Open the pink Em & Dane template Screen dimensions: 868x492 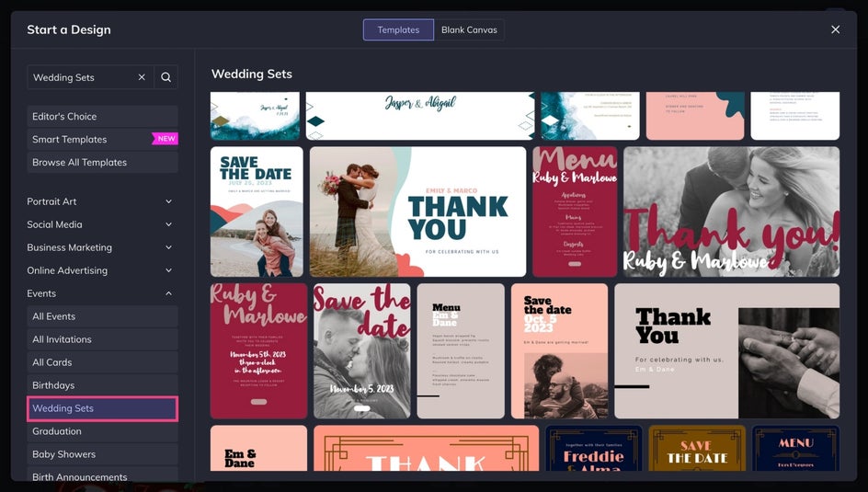(258, 448)
